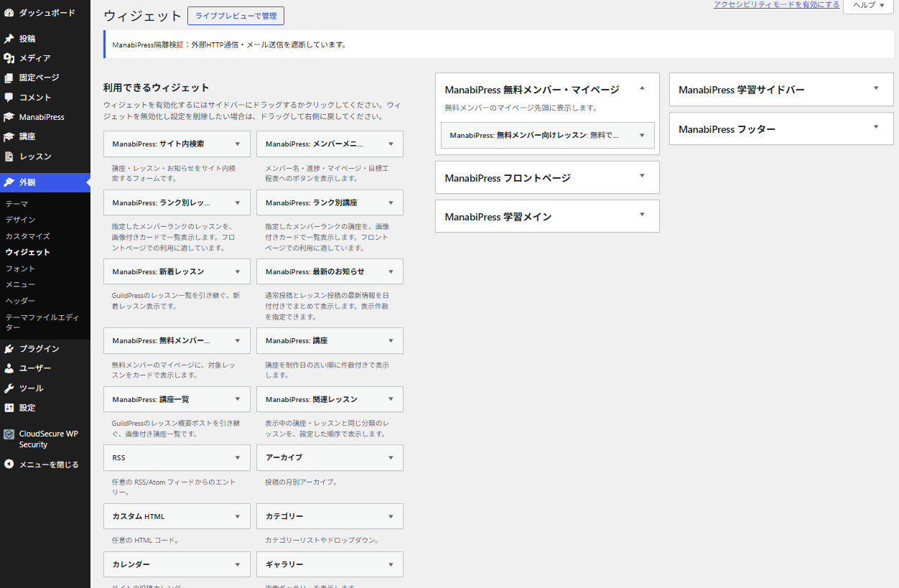Image resolution: width=899 pixels, height=588 pixels.
Task: Expand the ランク別レッスン widget arrow
Action: tap(238, 202)
